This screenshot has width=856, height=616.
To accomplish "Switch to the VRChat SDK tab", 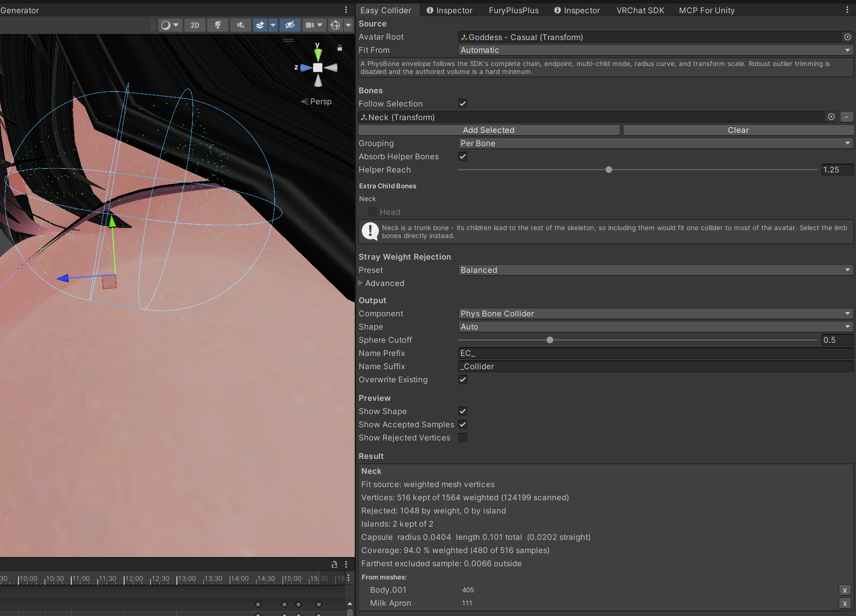I will 640,10.
